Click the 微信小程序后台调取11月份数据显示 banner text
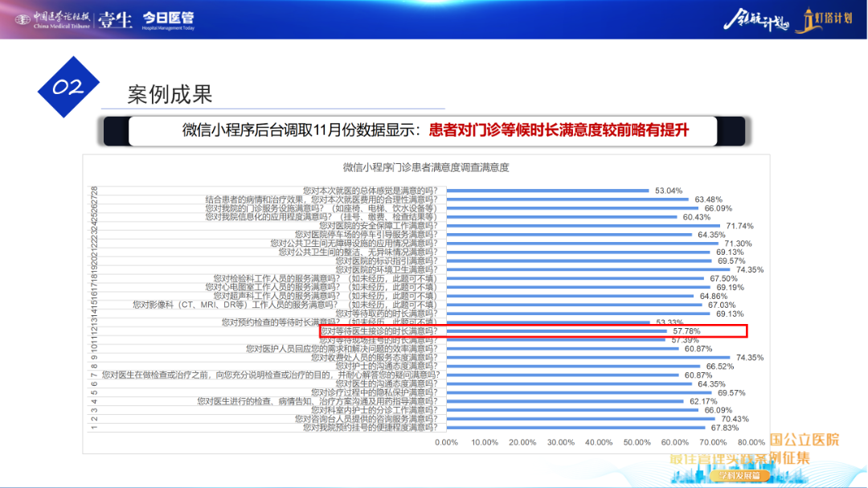This screenshot has height=488, width=868. 304,130
